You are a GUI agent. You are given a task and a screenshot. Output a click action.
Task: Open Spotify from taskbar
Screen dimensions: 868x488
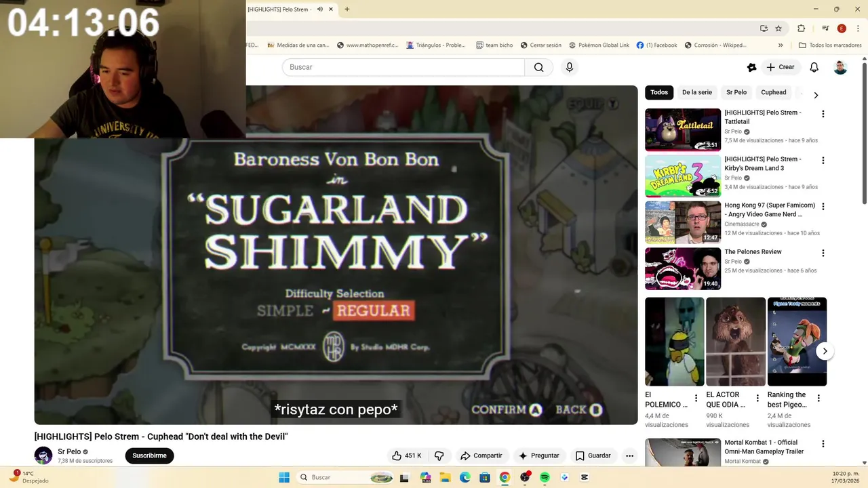[545, 477]
